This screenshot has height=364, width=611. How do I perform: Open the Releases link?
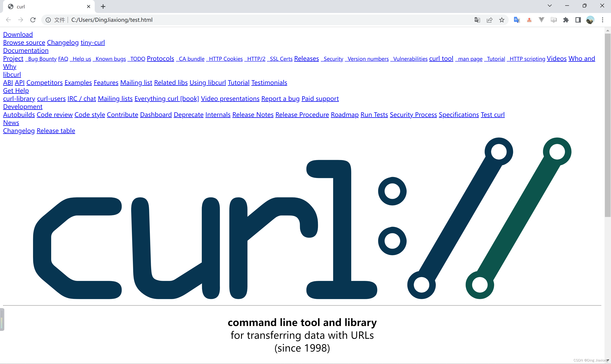click(x=306, y=59)
